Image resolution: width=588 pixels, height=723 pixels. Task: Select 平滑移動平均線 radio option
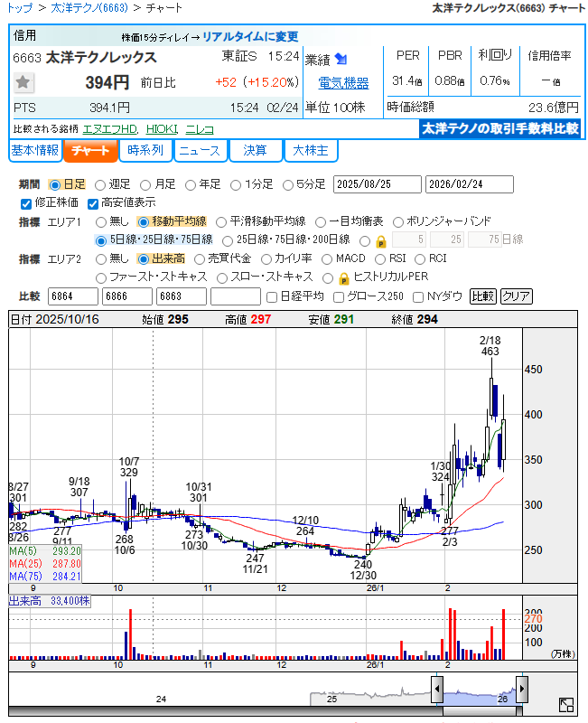click(221, 222)
